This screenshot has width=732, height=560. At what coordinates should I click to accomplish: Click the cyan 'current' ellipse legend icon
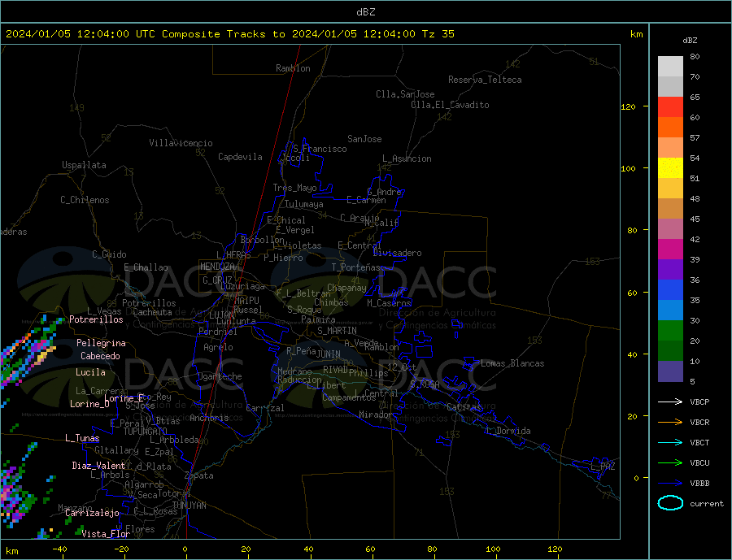coord(670,503)
